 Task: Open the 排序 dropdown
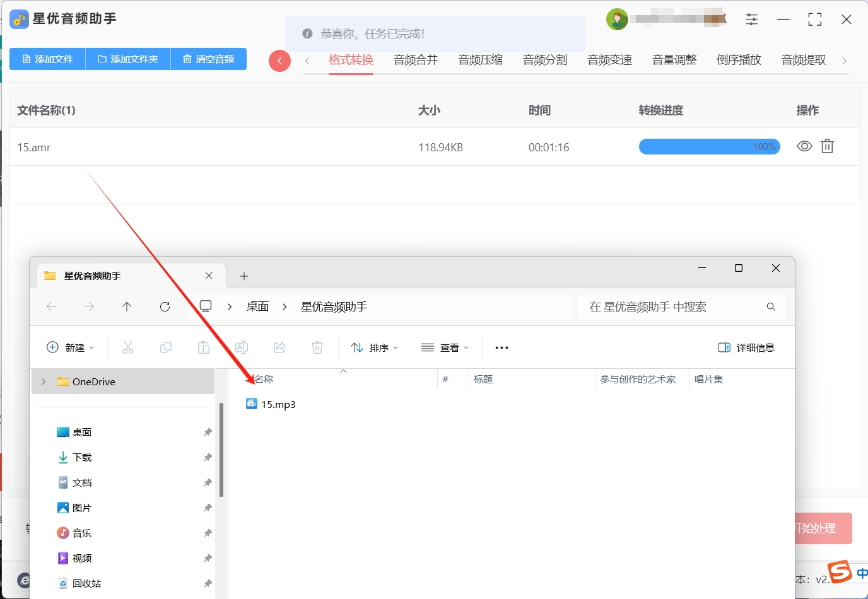[x=375, y=347]
